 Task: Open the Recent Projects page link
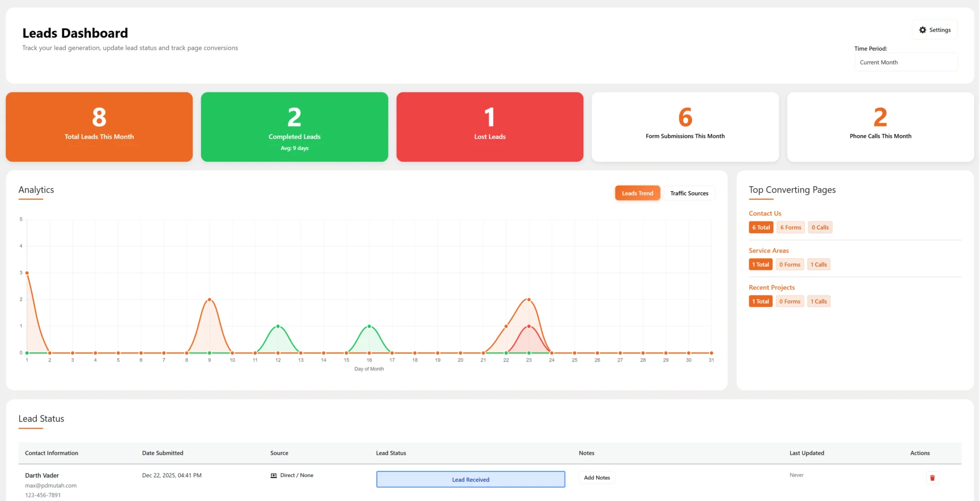point(771,288)
